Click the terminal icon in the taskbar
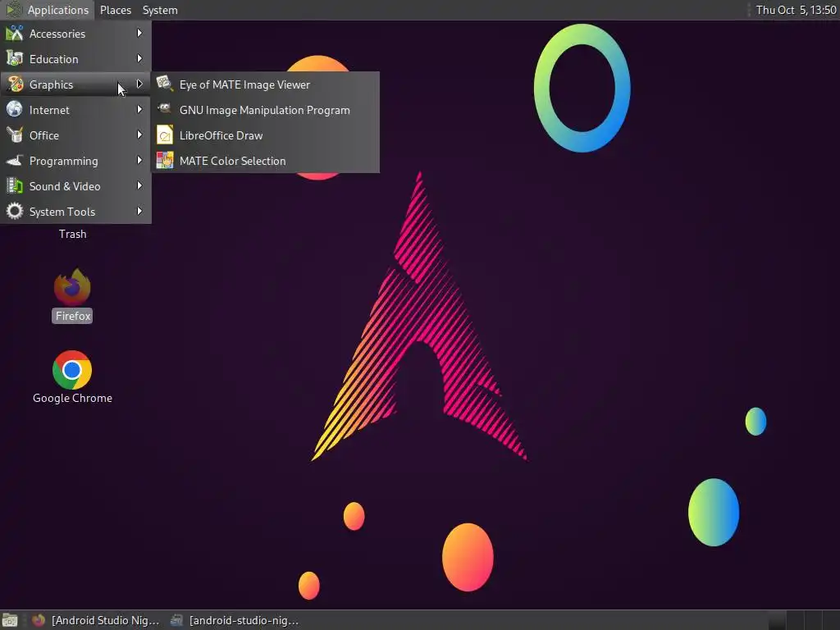 [176, 620]
